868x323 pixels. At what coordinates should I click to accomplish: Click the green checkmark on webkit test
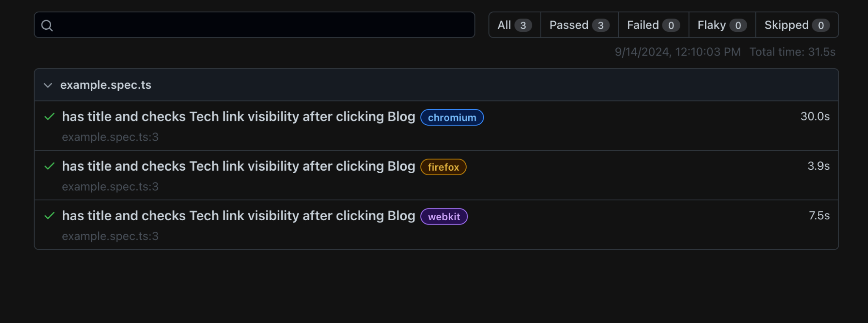tap(50, 216)
